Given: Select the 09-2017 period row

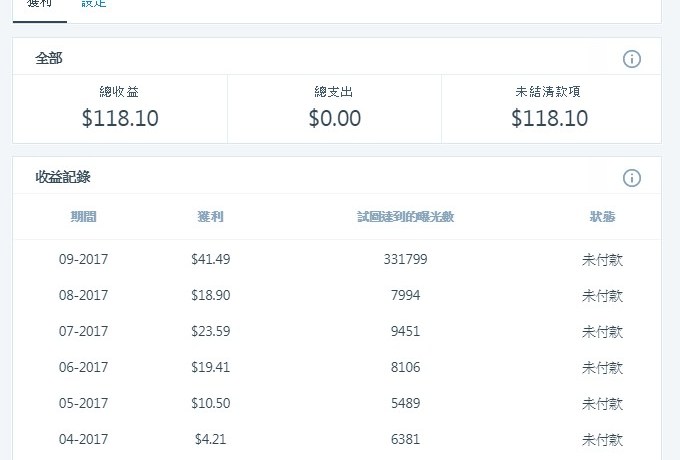Looking at the screenshot, I should 84,259.
